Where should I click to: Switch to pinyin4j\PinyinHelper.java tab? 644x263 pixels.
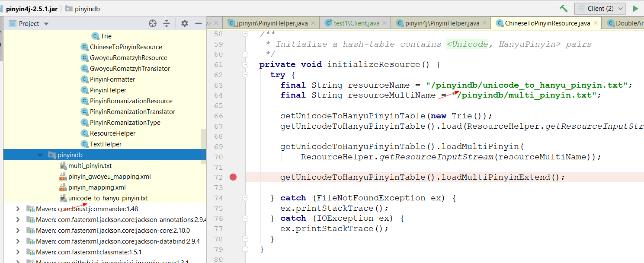(x=441, y=23)
